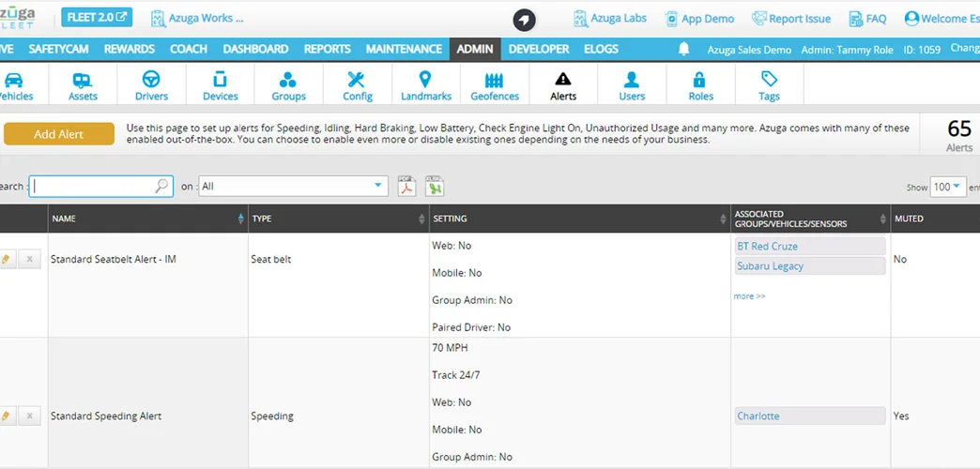Edit the Standard Seatbelt Alert pencil icon
Screen dimensions: 980x469
pos(7,259)
